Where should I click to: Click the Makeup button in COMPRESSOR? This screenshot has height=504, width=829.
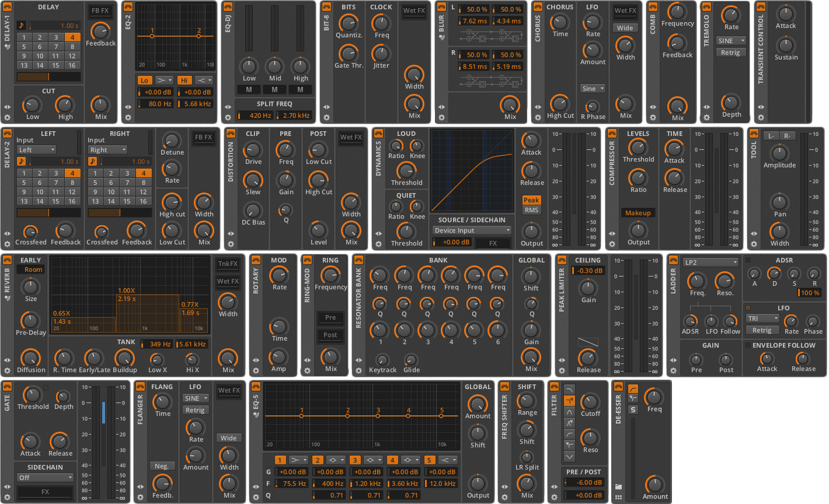(x=638, y=213)
